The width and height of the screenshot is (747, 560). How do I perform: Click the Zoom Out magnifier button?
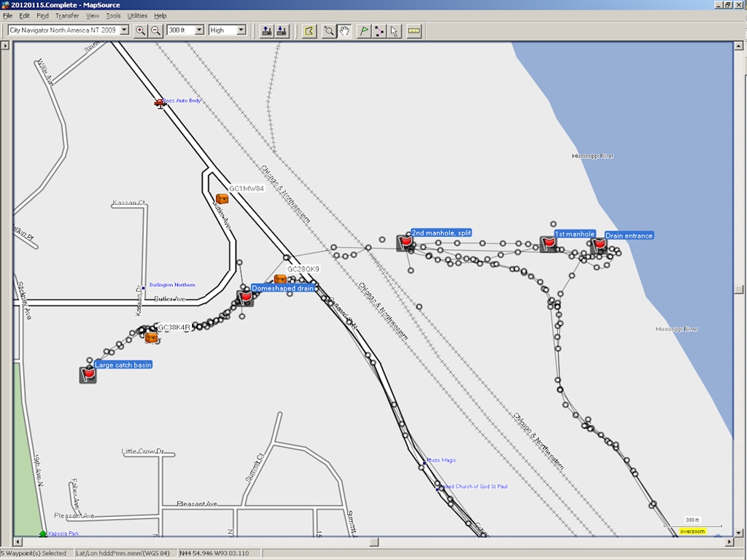point(155,31)
